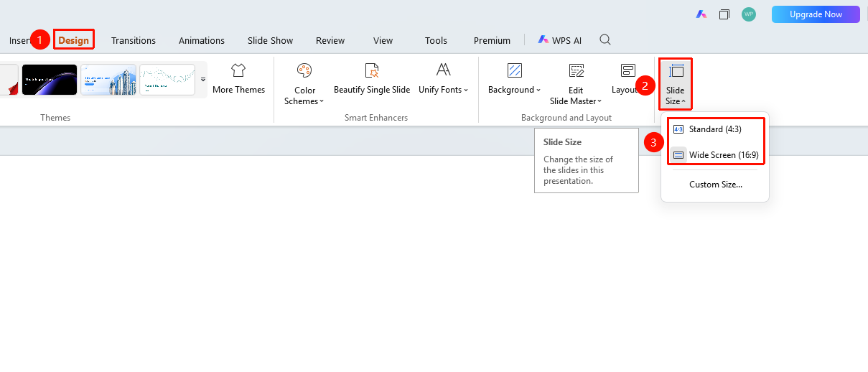This screenshot has height=372, width=868.
Task: Click the search magnifier icon
Action: coord(605,39)
